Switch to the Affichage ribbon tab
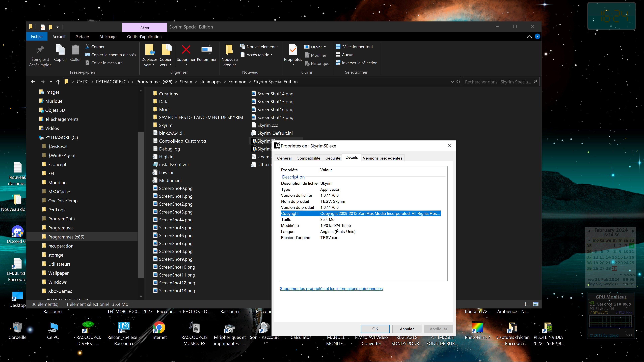644x362 pixels. pyautogui.click(x=108, y=37)
